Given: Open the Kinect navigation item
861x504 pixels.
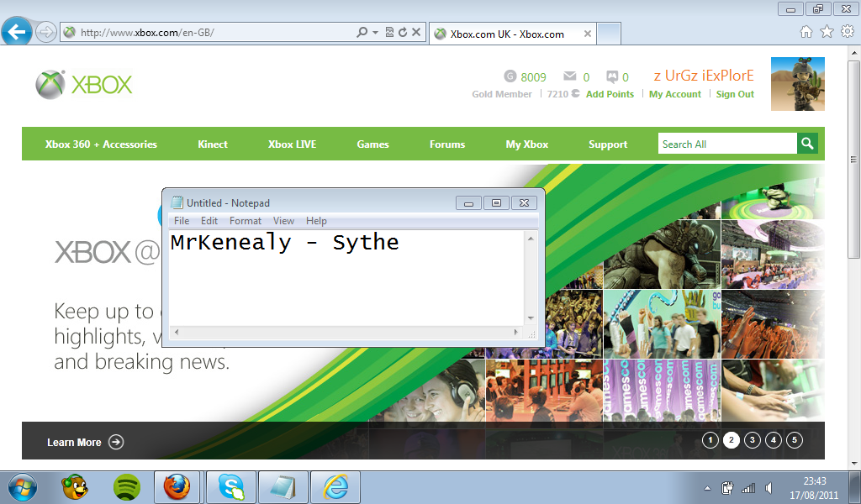Looking at the screenshot, I should coord(213,144).
